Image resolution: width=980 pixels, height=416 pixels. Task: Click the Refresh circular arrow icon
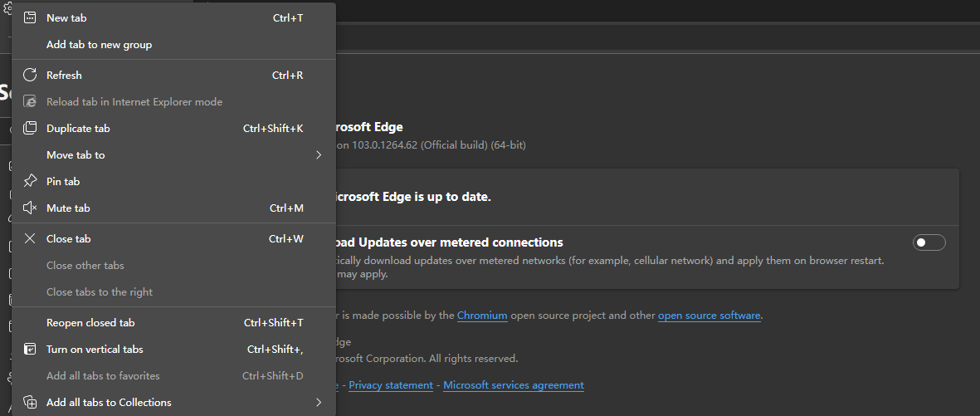[29, 75]
